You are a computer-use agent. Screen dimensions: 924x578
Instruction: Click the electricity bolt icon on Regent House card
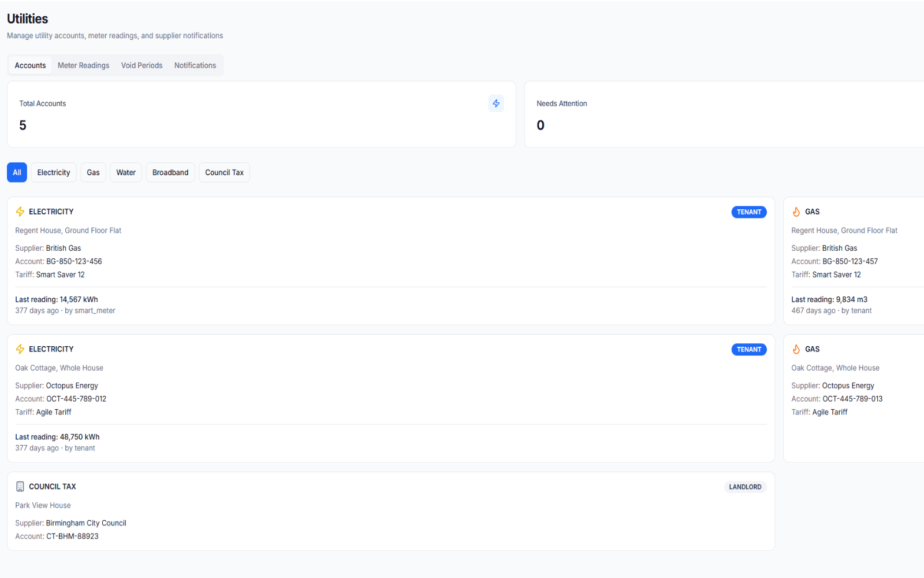[20, 212]
